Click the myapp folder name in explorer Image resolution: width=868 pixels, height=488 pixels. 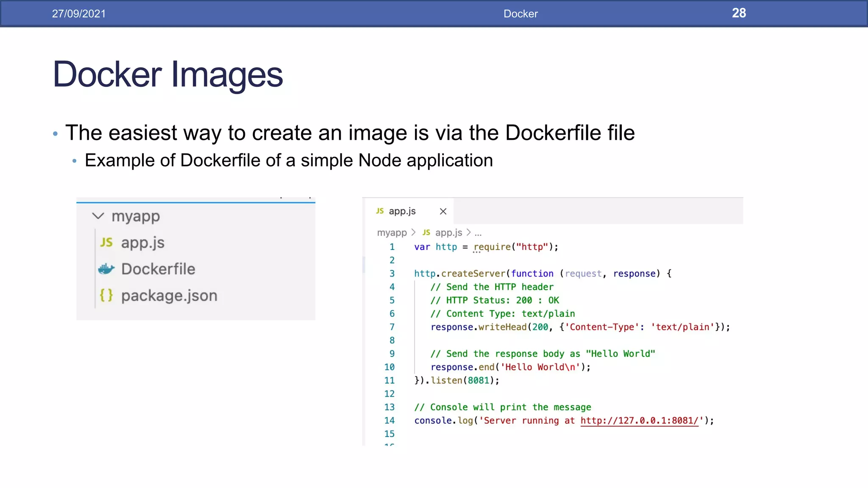[x=136, y=216]
